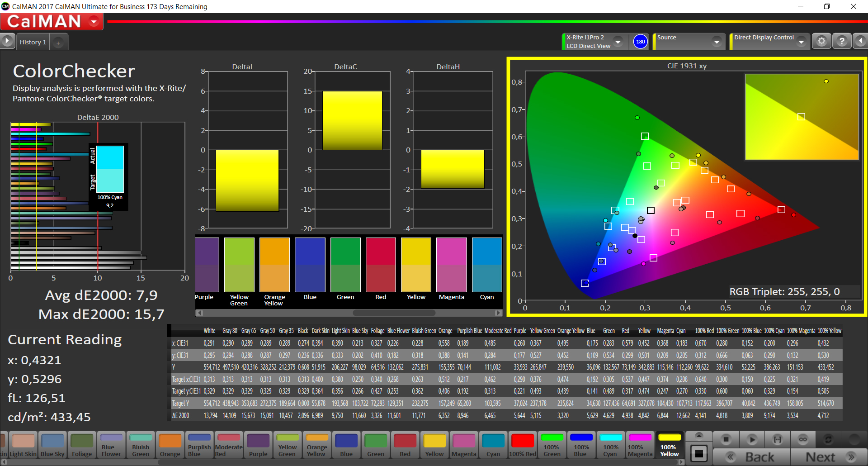Image resolution: width=868 pixels, height=466 pixels.
Task: Start continuous reading with the infinity icon
Action: [803, 439]
